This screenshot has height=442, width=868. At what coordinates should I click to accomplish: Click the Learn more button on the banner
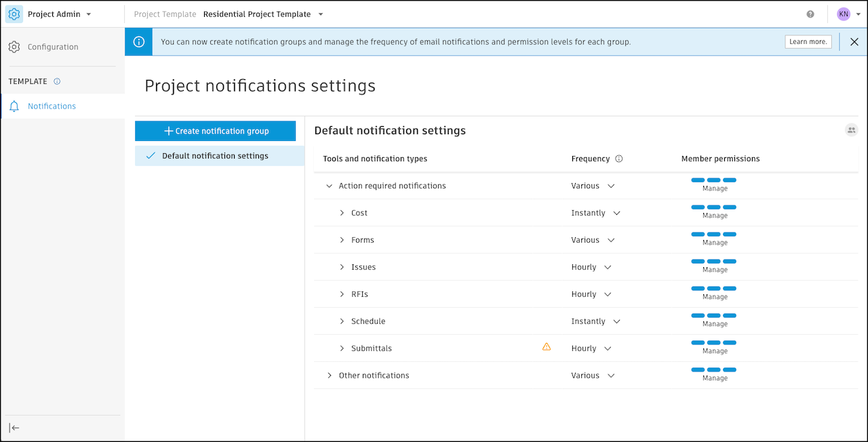808,41
